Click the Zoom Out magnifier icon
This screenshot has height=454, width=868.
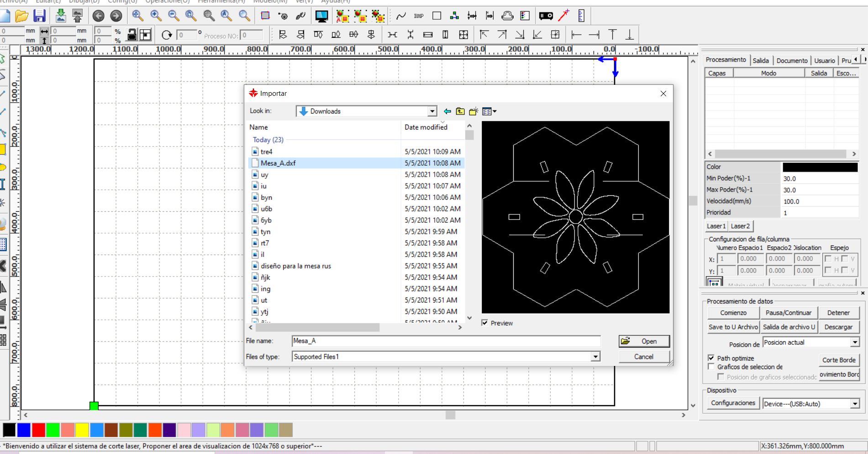174,16
